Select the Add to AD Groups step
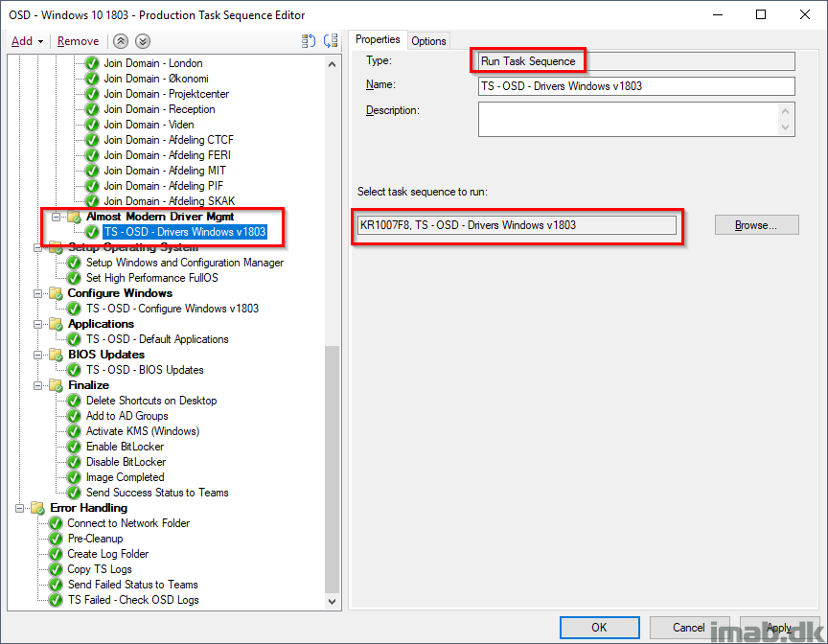 point(127,416)
